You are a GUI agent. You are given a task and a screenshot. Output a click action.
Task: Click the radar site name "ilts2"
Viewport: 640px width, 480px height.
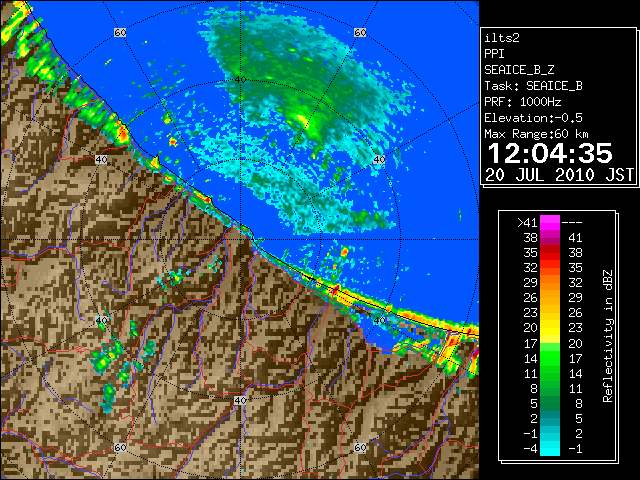point(502,38)
